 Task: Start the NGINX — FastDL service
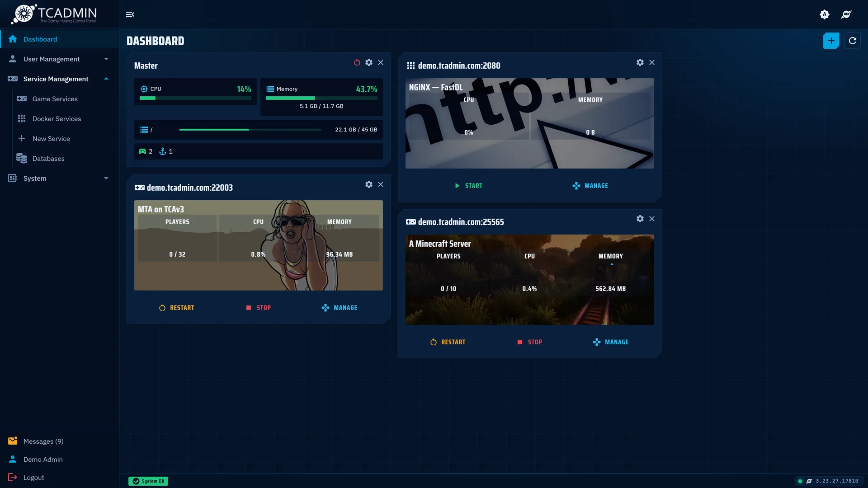(468, 186)
